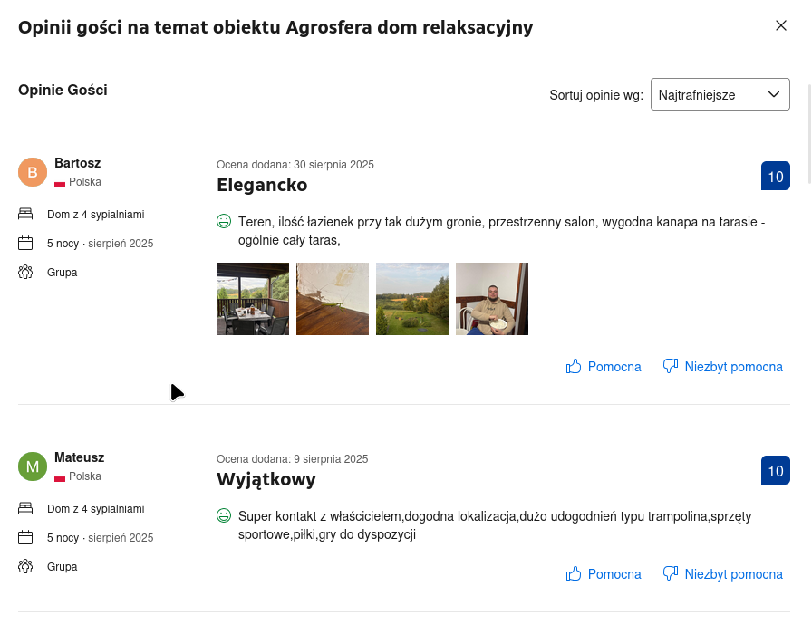Click the calendar icon under Mateusz
The height and width of the screenshot is (644, 812).
point(25,538)
